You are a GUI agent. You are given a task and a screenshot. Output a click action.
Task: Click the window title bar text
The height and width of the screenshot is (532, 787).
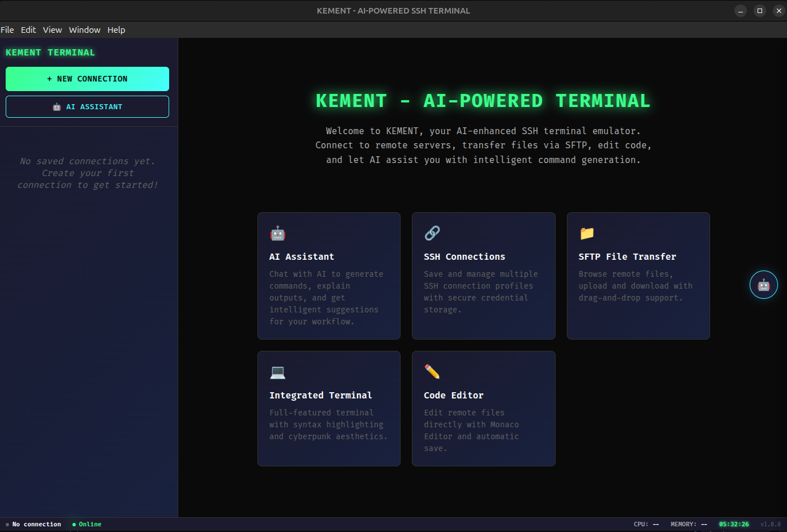tap(393, 11)
